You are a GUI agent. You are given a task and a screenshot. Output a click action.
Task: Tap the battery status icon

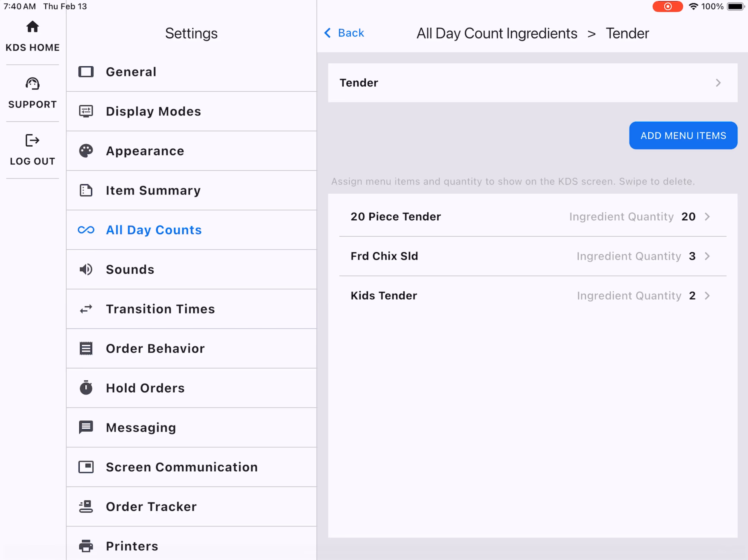(736, 6)
